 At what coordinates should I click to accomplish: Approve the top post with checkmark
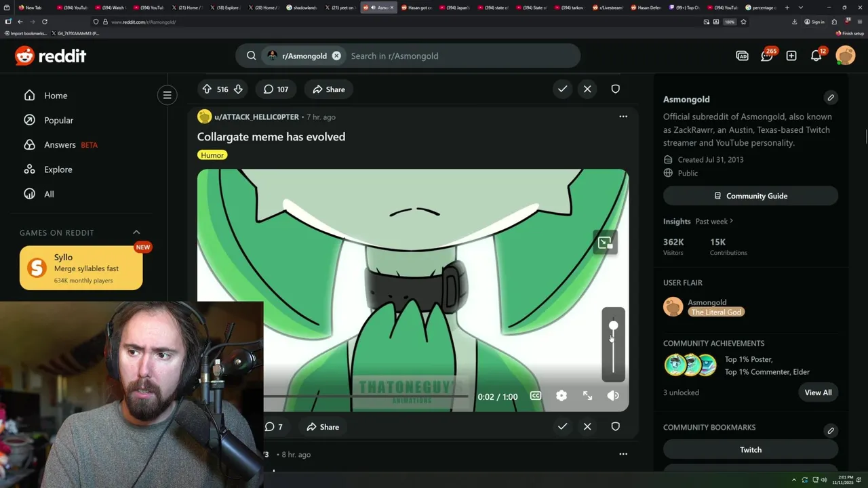pos(562,89)
